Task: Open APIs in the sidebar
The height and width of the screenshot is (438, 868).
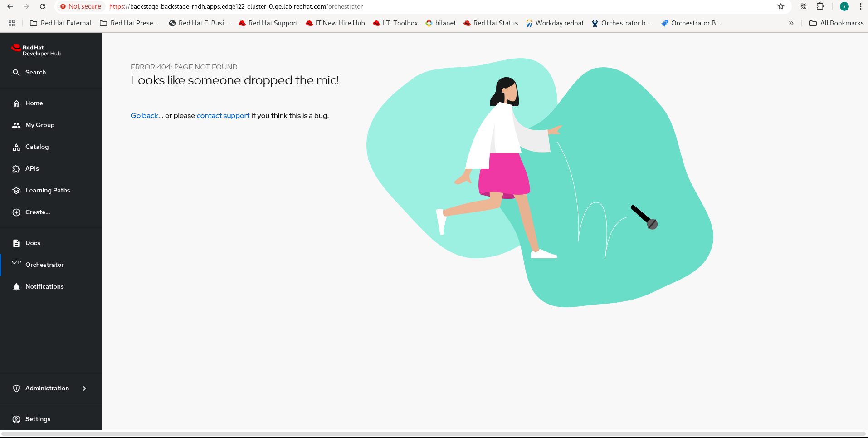Action: [x=51, y=168]
